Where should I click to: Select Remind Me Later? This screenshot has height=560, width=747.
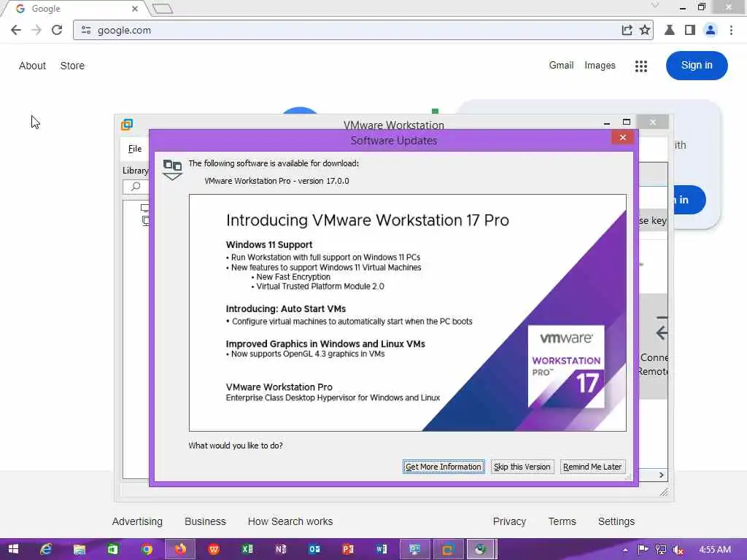[x=592, y=467]
